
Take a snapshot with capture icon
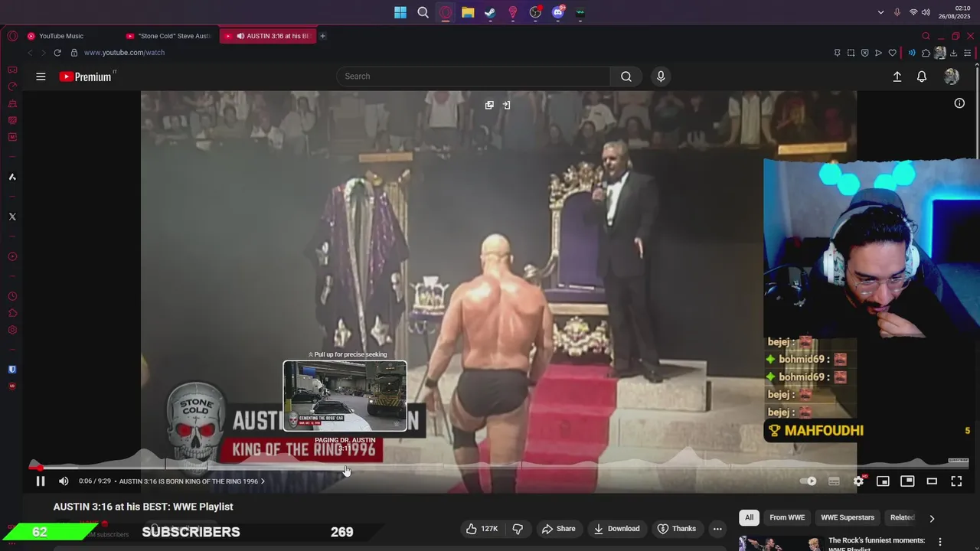coord(851,53)
